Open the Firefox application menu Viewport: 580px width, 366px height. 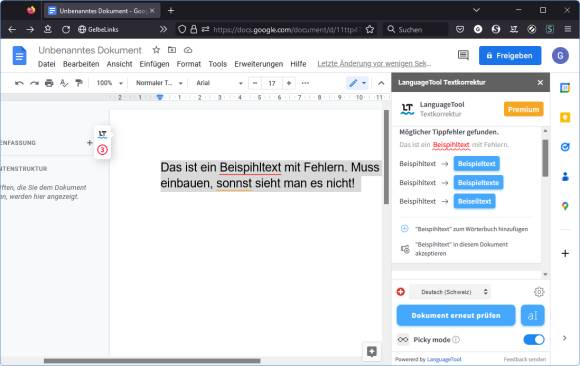tap(567, 29)
